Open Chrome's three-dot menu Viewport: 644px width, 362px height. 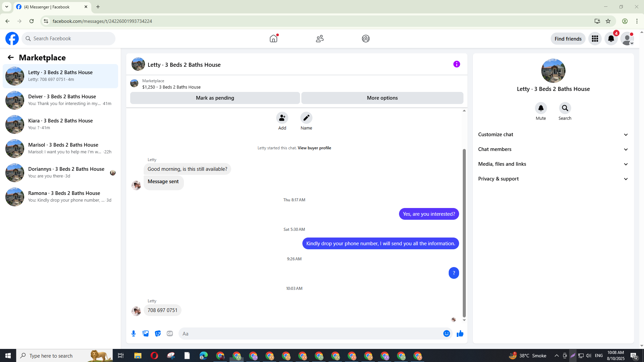[637, 21]
